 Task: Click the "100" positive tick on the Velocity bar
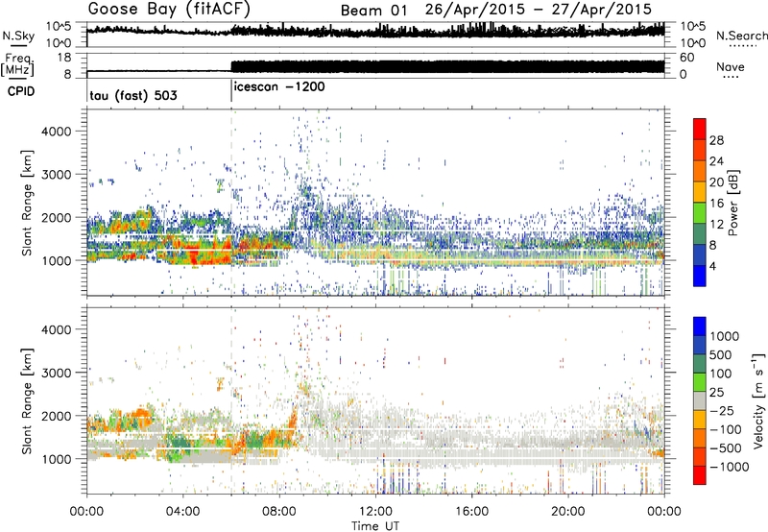(x=721, y=374)
